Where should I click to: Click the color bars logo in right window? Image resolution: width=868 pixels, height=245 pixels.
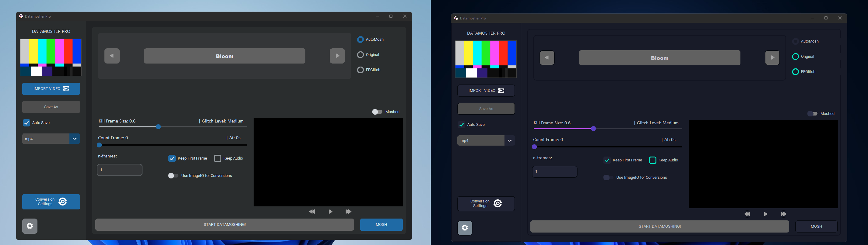tap(486, 59)
